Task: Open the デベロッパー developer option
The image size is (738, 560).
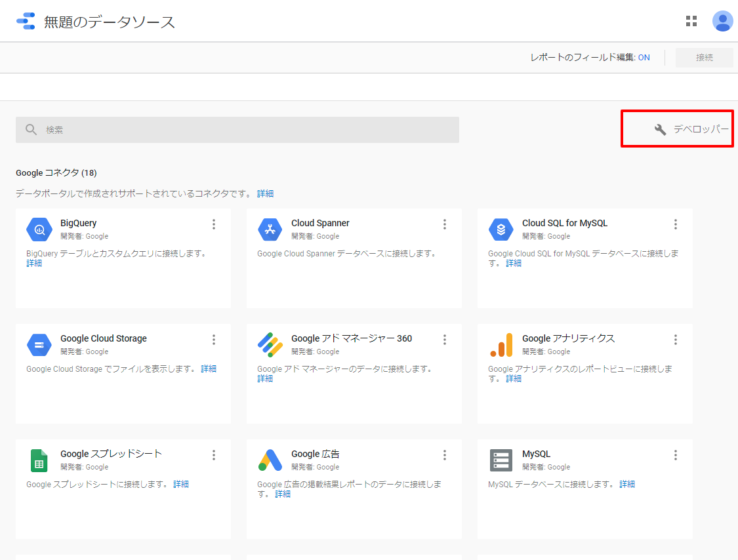Action: [x=692, y=129]
